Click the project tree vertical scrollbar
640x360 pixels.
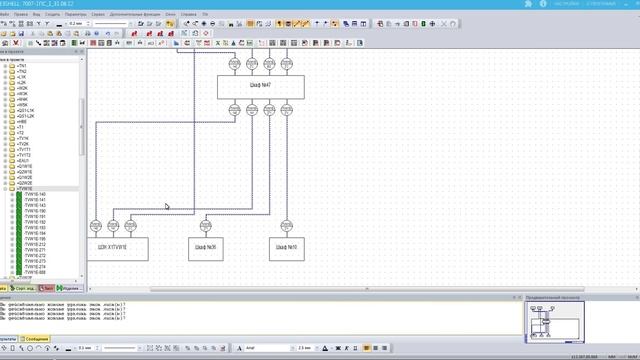click(82, 127)
